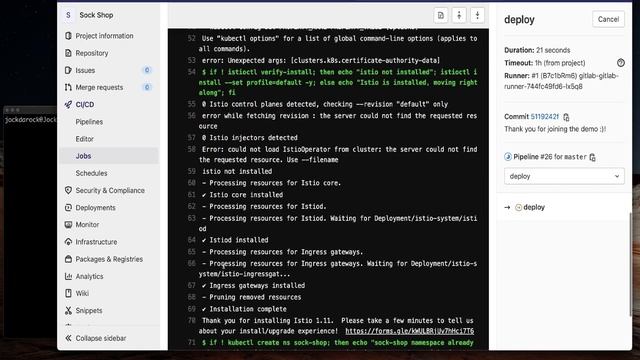The width and height of the screenshot is (640, 360).
Task: Click the running pipeline status icon
Action: click(508, 157)
